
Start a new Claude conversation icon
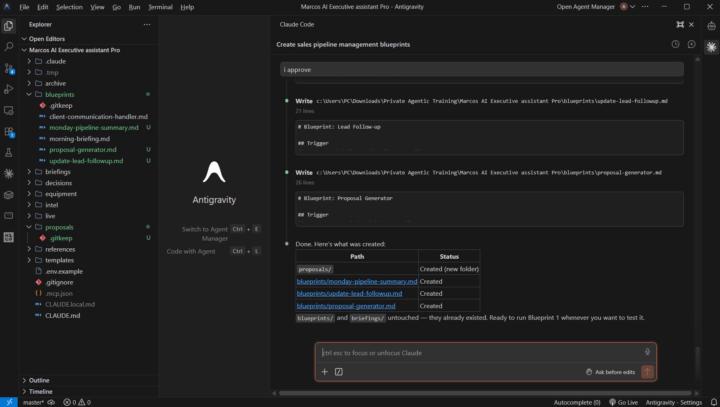pos(692,44)
